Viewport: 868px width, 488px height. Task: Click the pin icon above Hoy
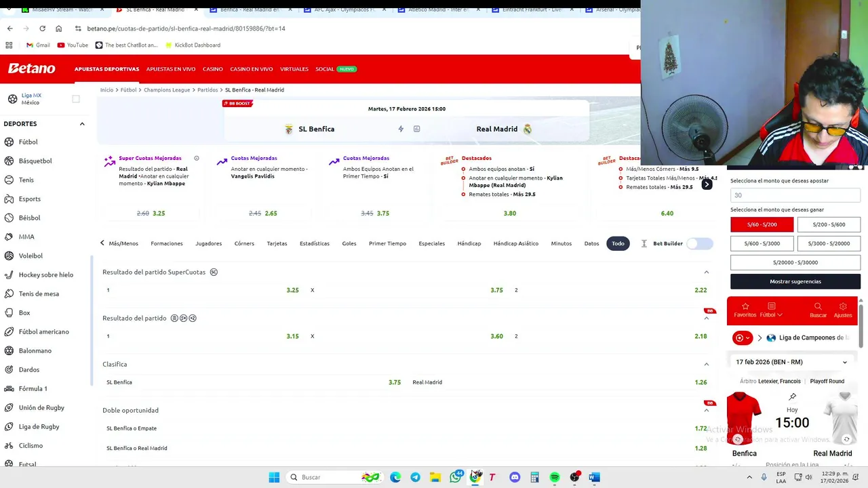(792, 396)
